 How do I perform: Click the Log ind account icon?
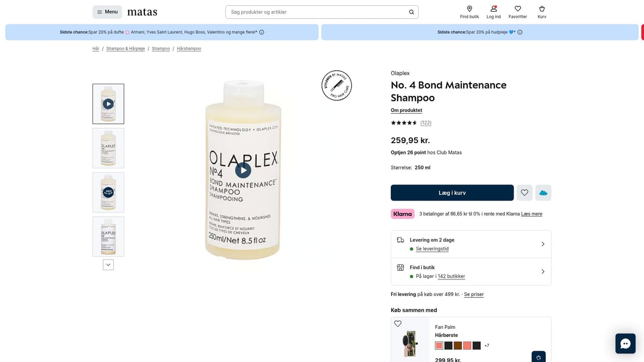[493, 9]
